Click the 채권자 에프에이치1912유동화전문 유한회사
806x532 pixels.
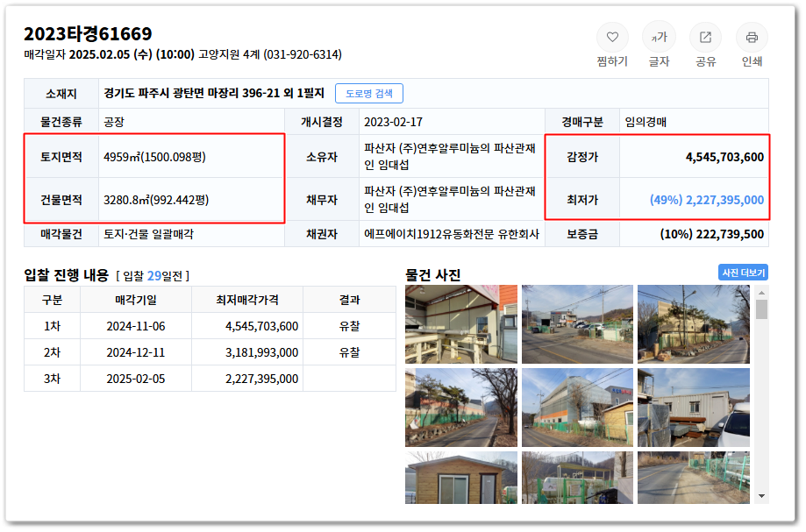[x=452, y=235]
